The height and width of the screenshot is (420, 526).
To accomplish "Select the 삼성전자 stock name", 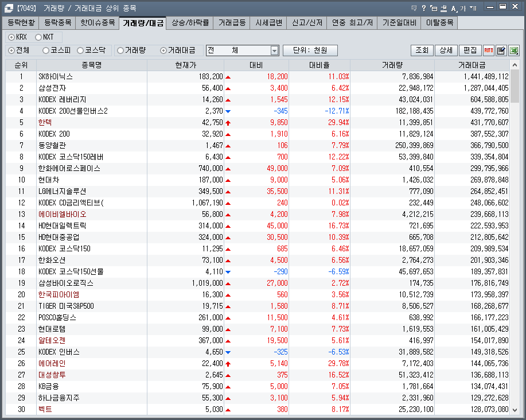I will (52, 88).
